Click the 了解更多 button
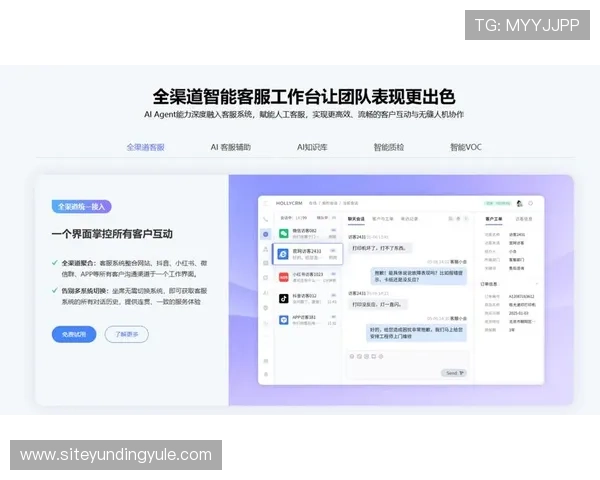 [x=127, y=334]
